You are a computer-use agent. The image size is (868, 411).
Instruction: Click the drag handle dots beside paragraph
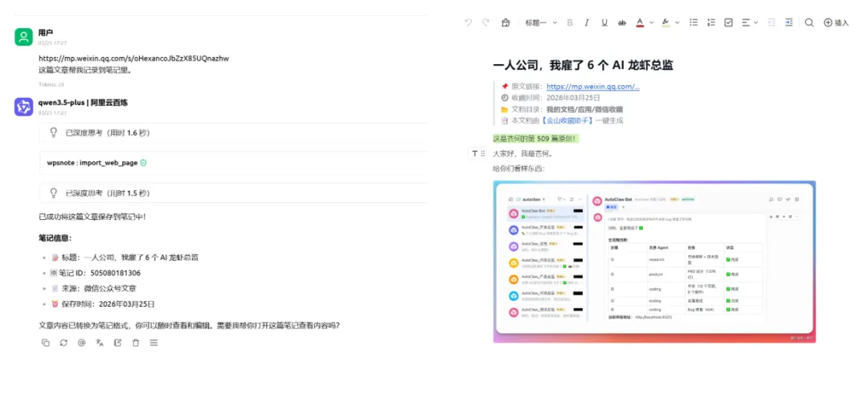pyautogui.click(x=483, y=153)
